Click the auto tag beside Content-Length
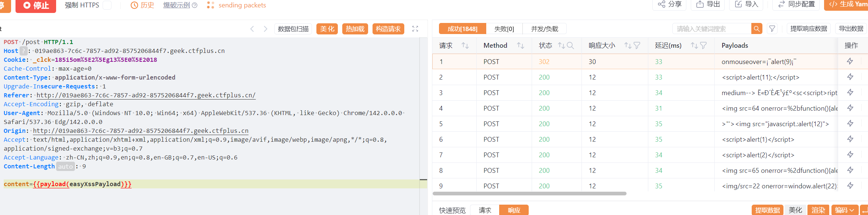 pyautogui.click(x=65, y=166)
